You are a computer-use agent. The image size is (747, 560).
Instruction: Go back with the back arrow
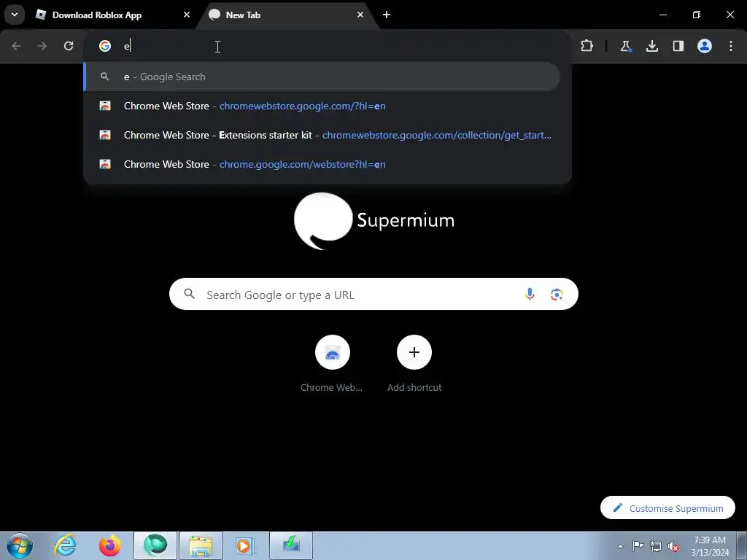16,46
